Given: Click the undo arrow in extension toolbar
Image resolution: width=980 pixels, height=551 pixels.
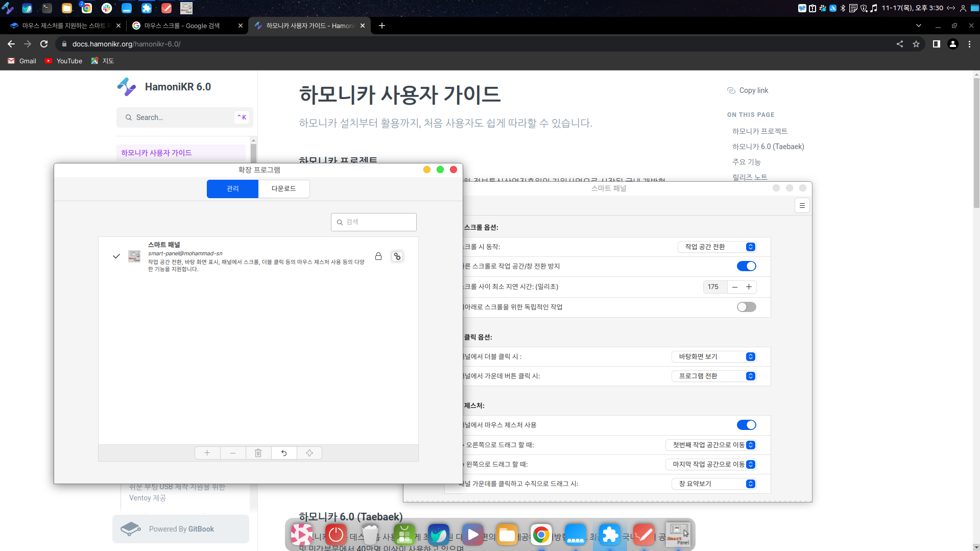Looking at the screenshot, I should pyautogui.click(x=284, y=453).
